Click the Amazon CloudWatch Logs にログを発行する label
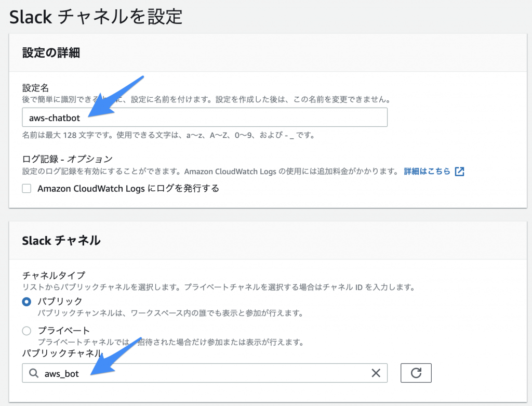Viewport: 532px width, 406px height. 128,188
